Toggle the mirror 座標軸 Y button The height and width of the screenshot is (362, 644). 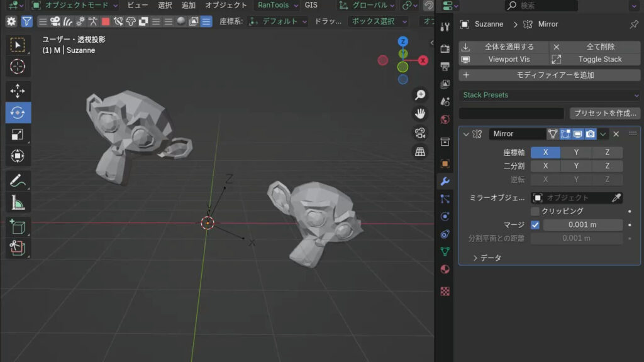(x=577, y=152)
